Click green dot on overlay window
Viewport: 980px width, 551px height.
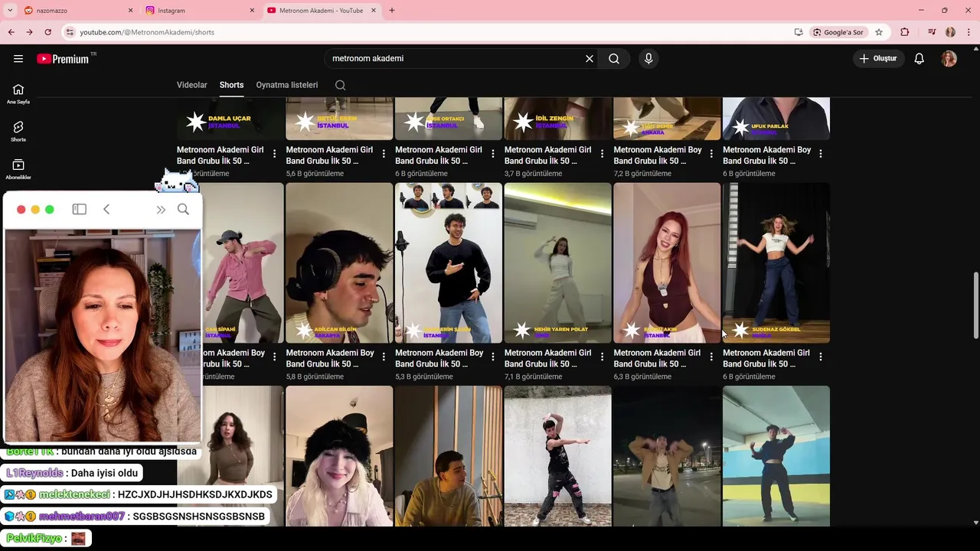click(50, 210)
